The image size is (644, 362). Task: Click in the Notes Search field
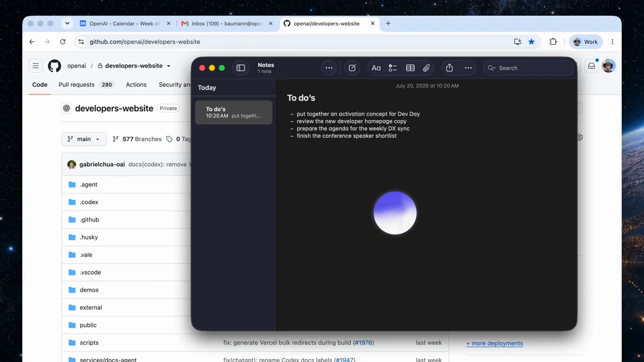point(528,68)
